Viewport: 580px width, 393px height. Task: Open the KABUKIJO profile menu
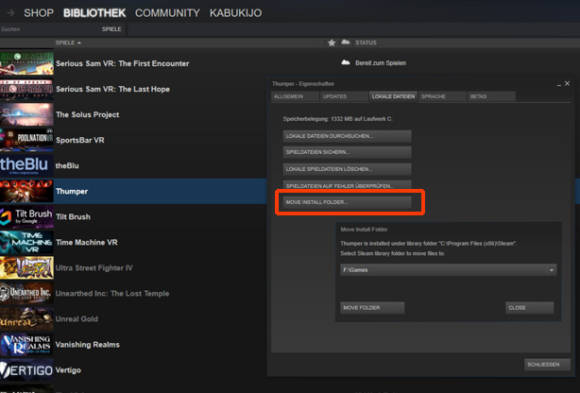(x=236, y=13)
